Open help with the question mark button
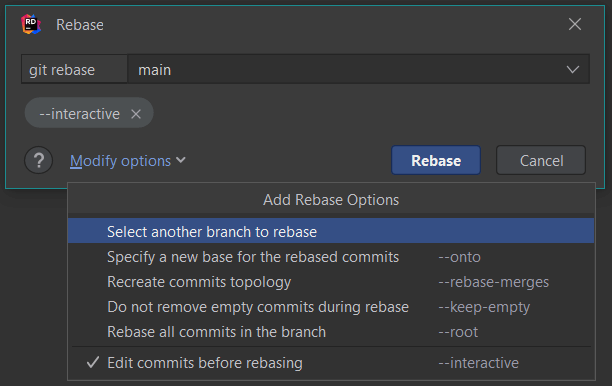The width and height of the screenshot is (612, 386). coord(38,160)
